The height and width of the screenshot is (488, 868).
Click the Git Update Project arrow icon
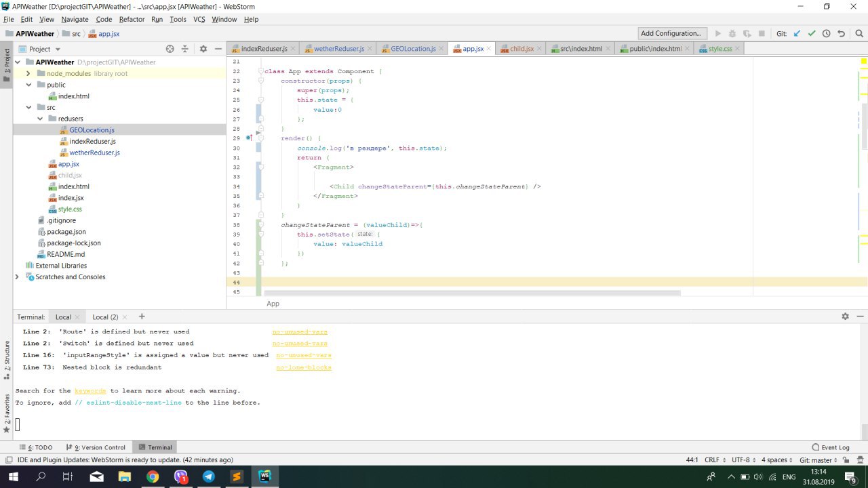tap(797, 33)
